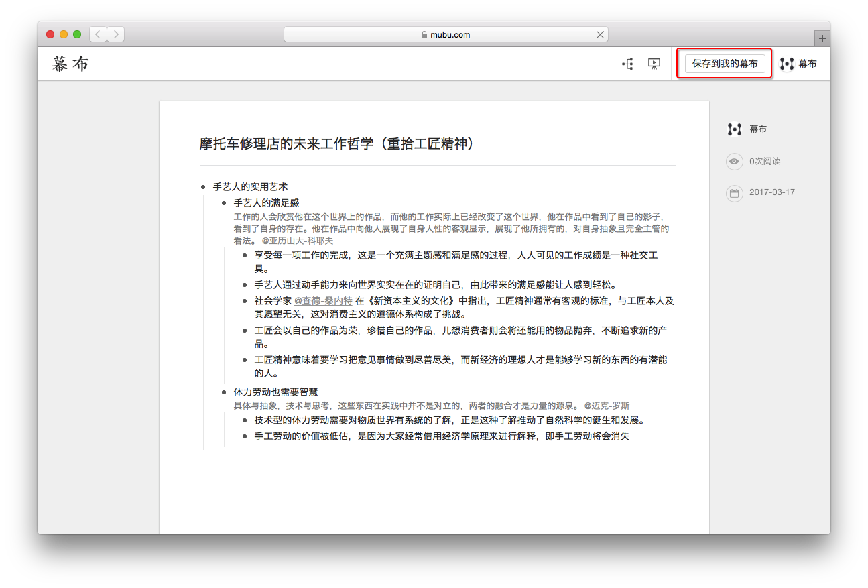Click the author avatar icon in sidebar
Screen dimensions: 868x588
[735, 129]
